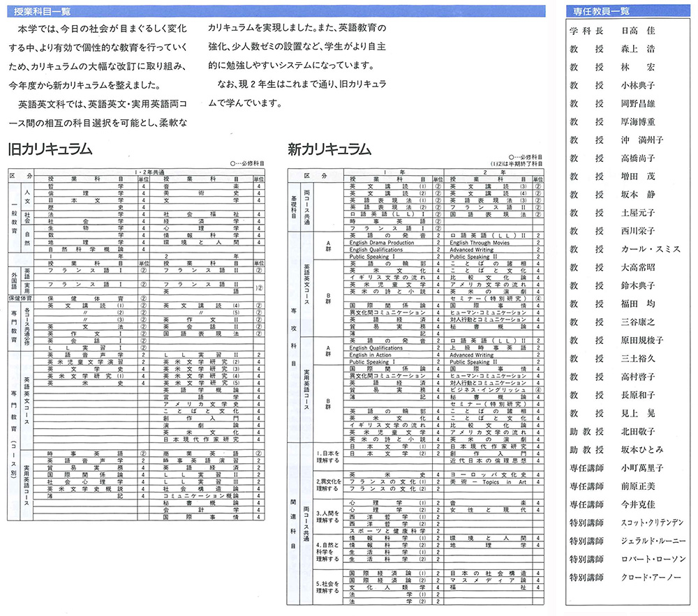Select special lecturer ジェラルド・ルーニー

click(653, 541)
